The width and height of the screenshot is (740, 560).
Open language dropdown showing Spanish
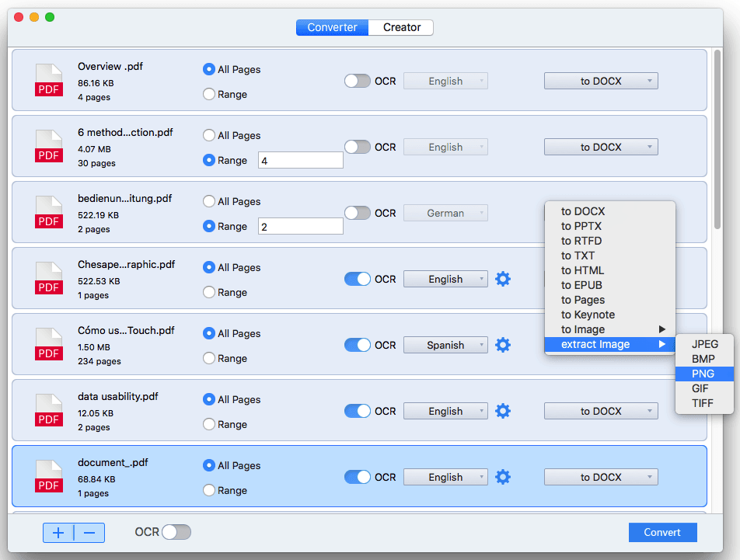[445, 345]
